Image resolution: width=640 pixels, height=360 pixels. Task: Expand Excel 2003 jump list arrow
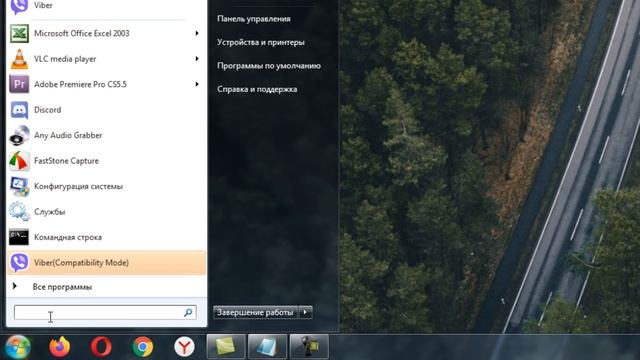pos(197,33)
